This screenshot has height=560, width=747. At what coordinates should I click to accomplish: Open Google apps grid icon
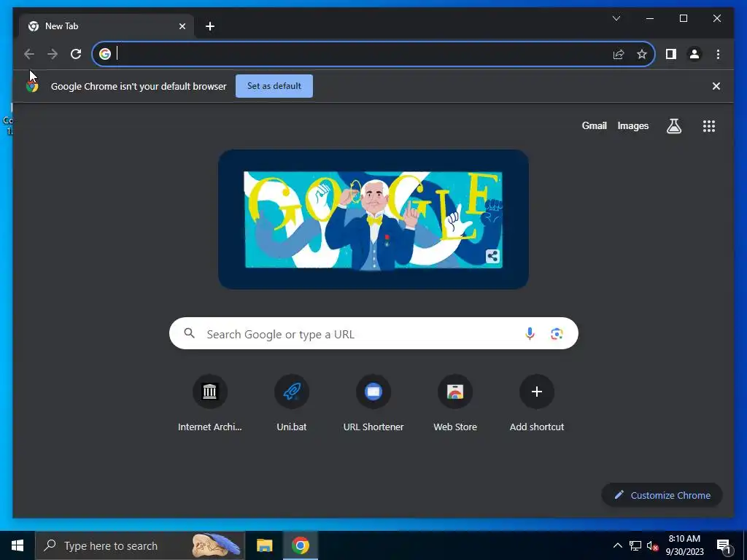click(x=709, y=126)
